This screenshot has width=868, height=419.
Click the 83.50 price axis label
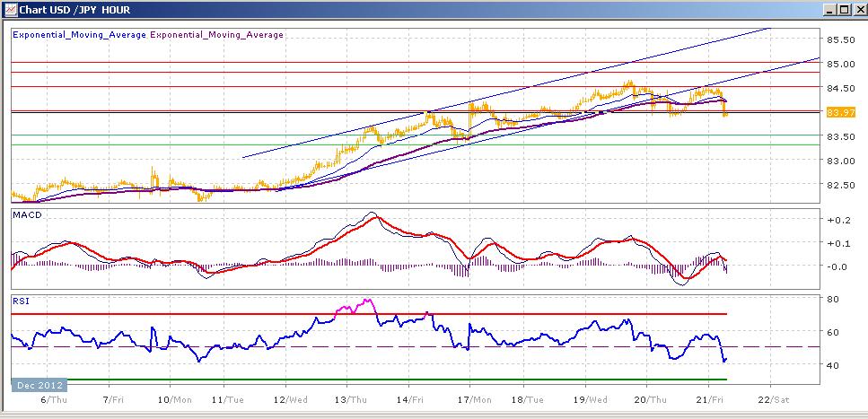pyautogui.click(x=840, y=136)
